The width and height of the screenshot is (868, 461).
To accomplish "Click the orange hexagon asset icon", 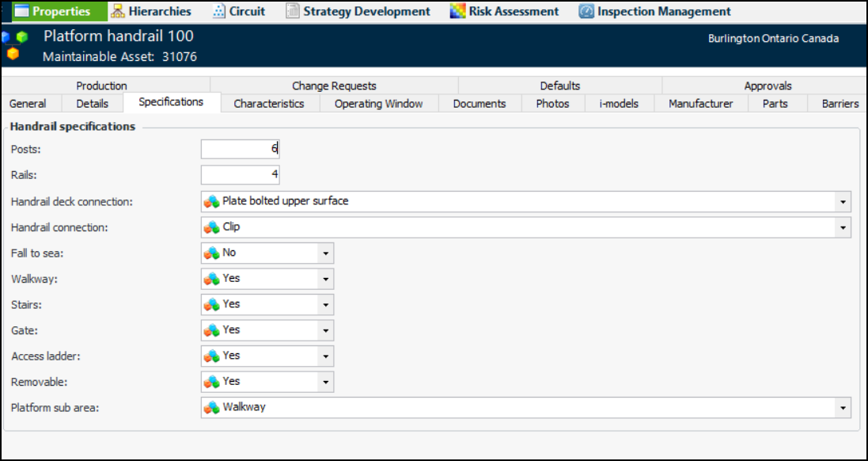I will (x=13, y=55).
